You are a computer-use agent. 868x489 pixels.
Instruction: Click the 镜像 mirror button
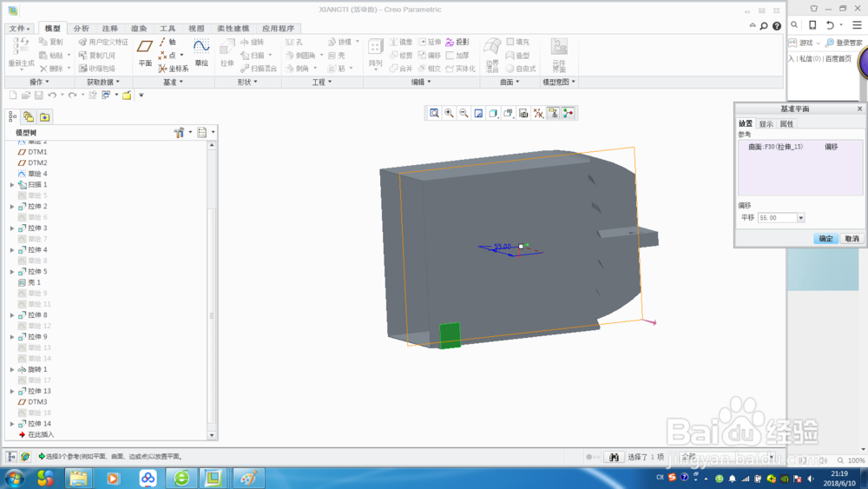[x=401, y=42]
